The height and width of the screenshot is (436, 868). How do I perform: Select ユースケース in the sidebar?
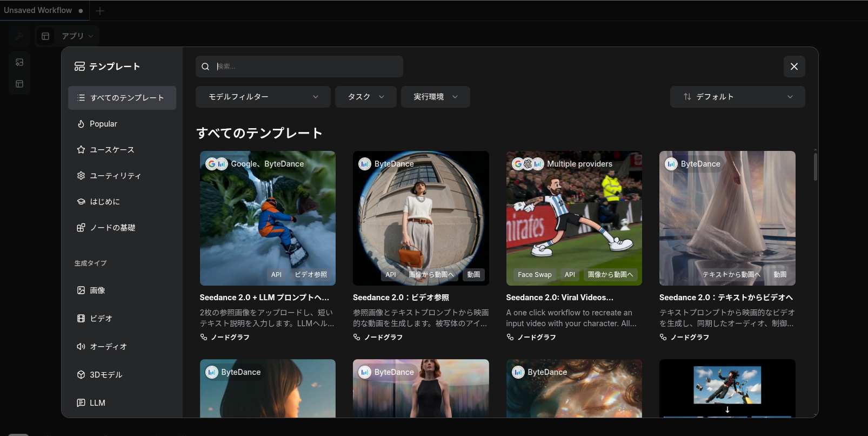(x=122, y=150)
